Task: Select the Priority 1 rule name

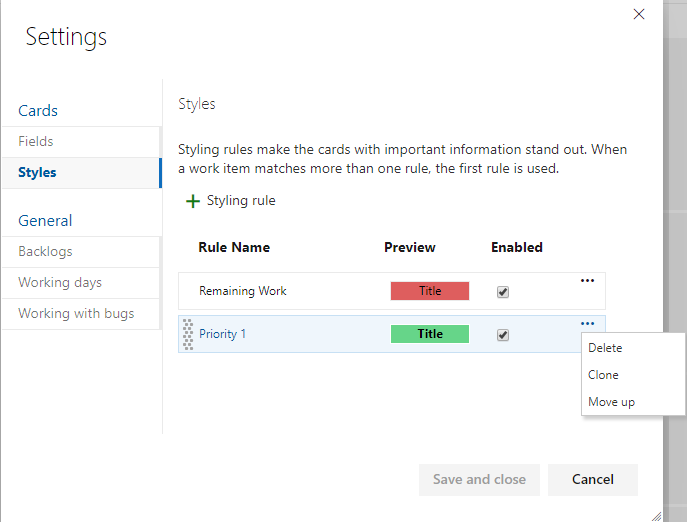Action: [x=222, y=334]
